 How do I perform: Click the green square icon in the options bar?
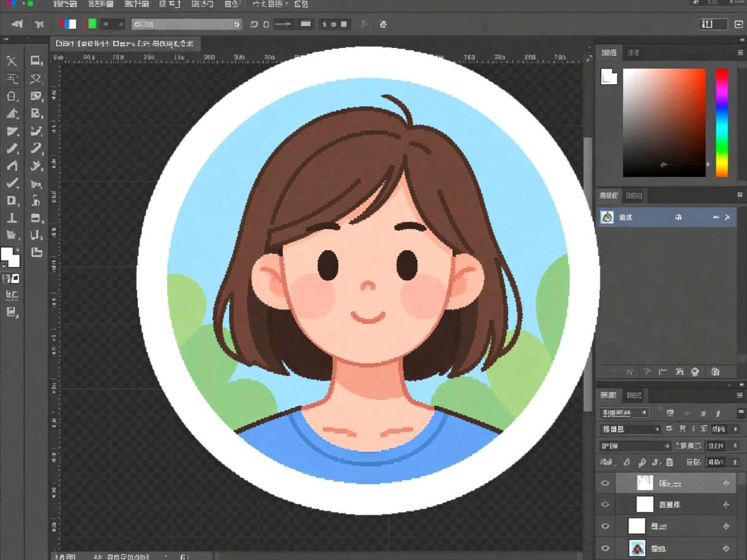92,24
